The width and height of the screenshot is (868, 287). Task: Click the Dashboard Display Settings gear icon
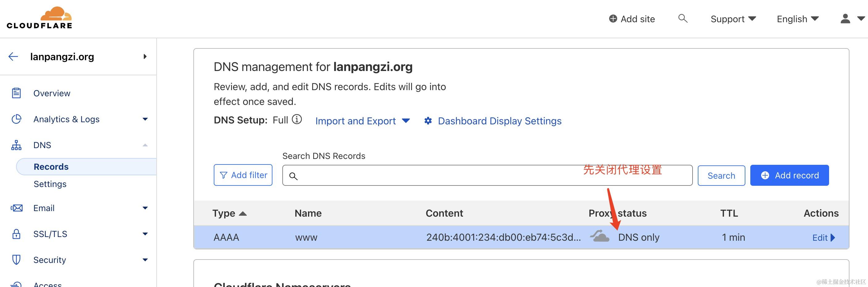tap(428, 121)
